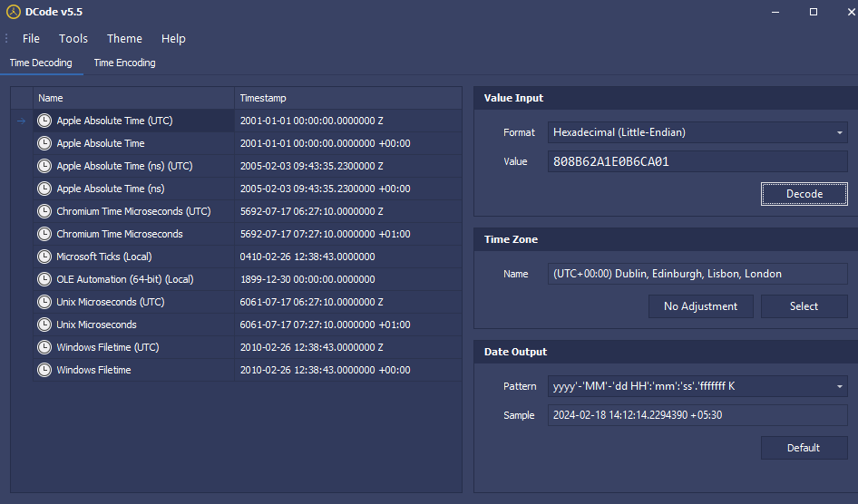Click the clock icon for Windows Filetime (UTC)

click(x=44, y=347)
